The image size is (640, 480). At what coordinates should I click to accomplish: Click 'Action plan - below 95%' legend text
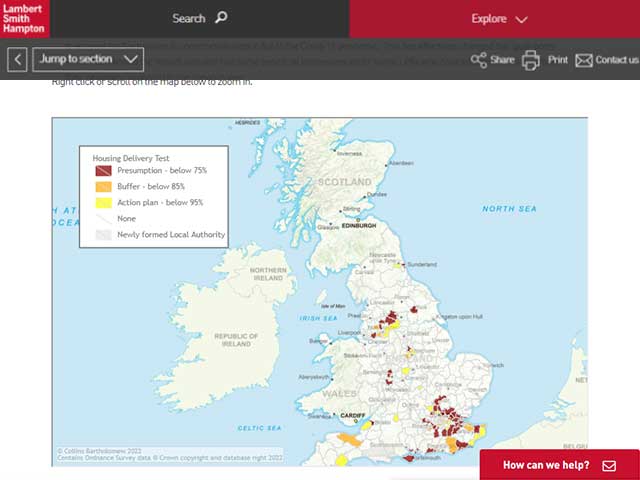coord(160,202)
